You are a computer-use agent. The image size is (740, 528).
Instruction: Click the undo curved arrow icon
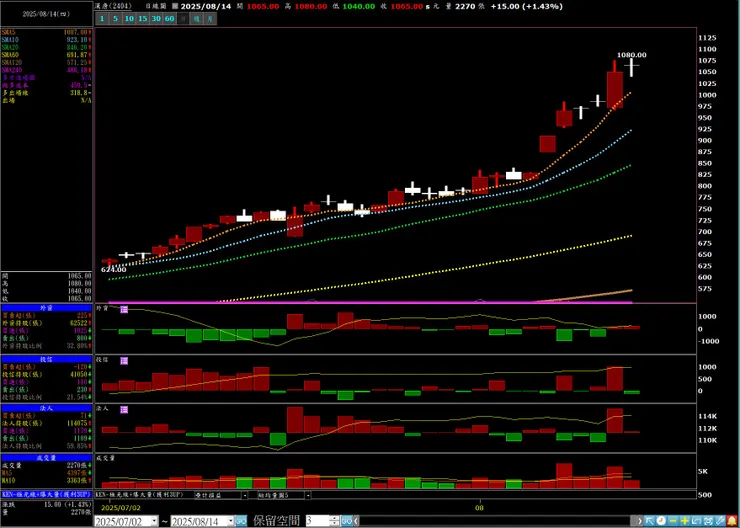696,521
